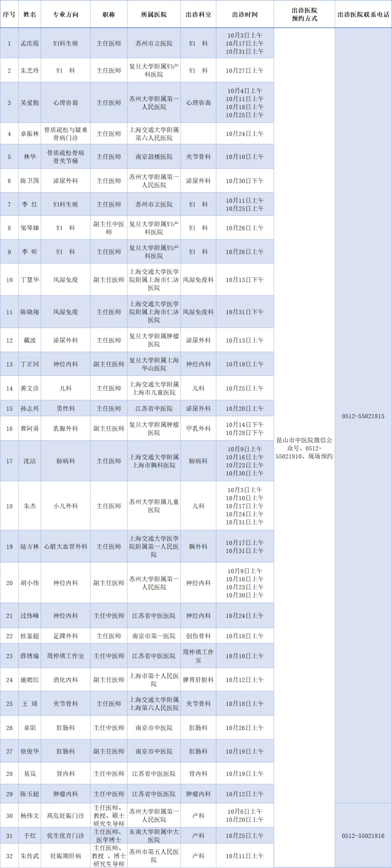Click the 出诊时间 column header
The image size is (392, 868).
[245, 15]
